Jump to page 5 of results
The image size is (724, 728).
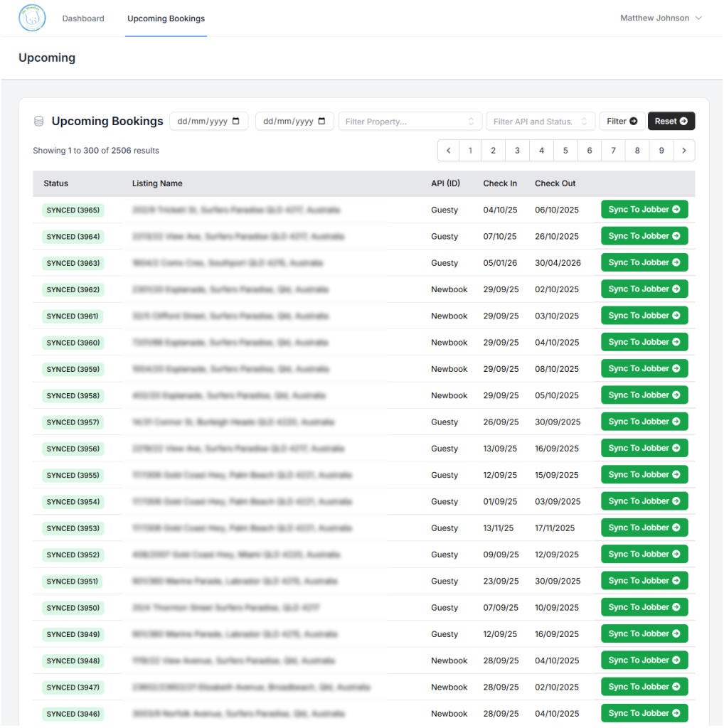pos(565,151)
